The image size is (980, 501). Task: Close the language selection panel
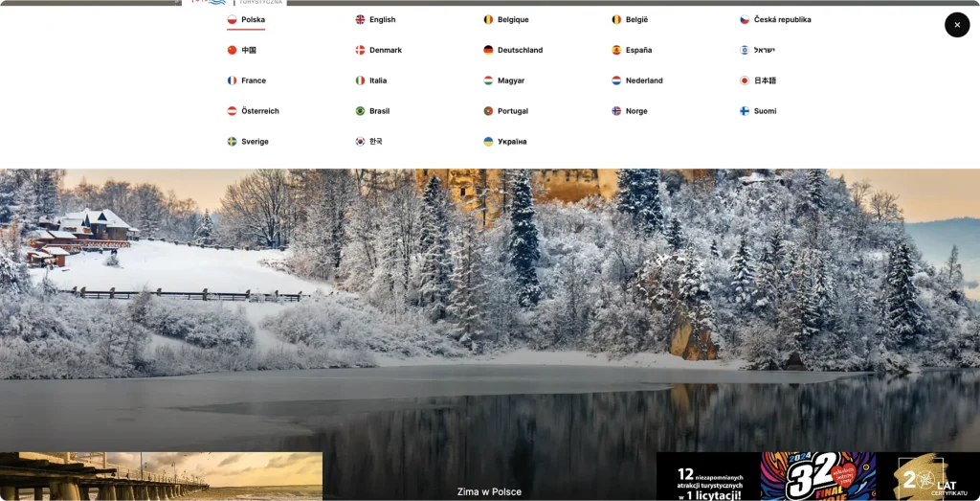(957, 25)
